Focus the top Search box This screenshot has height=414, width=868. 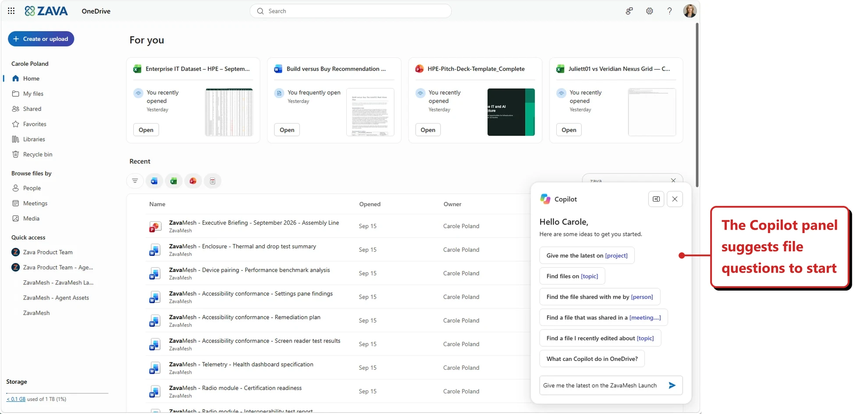point(351,11)
